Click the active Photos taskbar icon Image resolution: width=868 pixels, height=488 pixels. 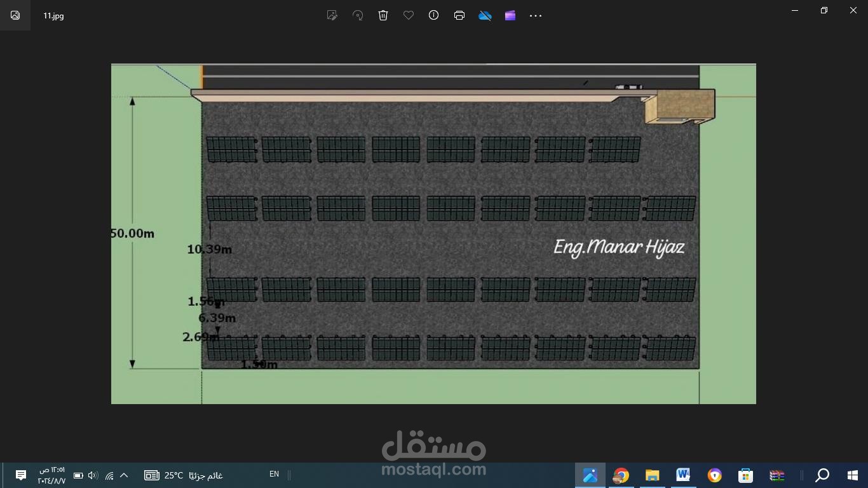(x=590, y=475)
